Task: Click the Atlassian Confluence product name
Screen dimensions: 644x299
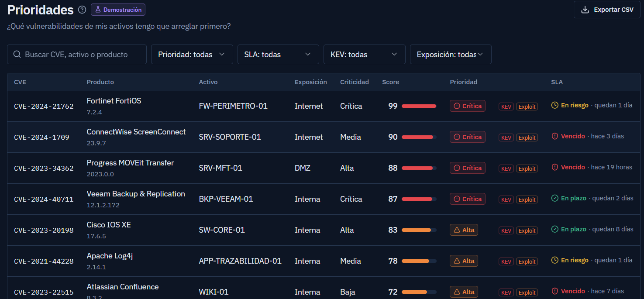Action: click(123, 287)
